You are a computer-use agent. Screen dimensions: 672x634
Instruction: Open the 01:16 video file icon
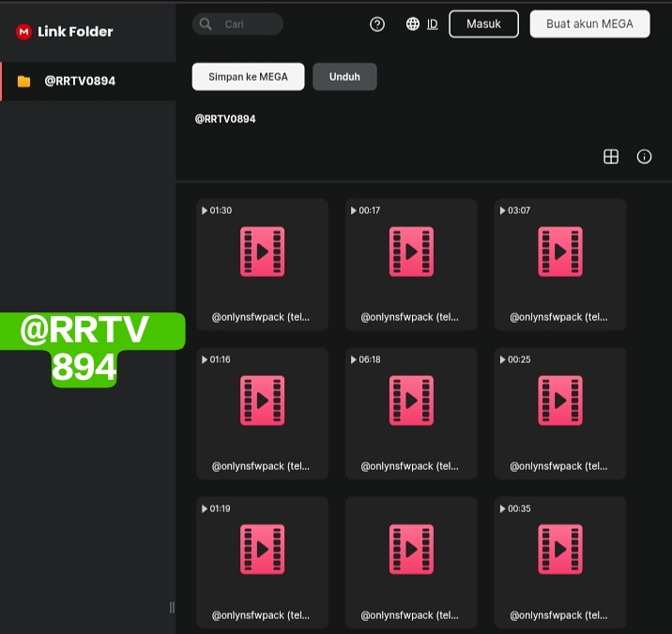pyautogui.click(x=262, y=400)
